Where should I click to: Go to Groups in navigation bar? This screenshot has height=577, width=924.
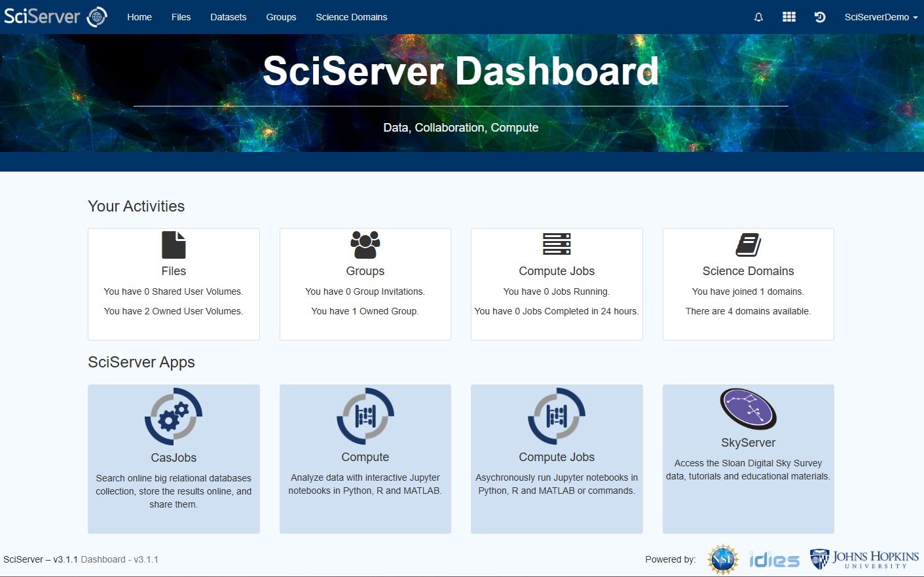[x=281, y=17]
